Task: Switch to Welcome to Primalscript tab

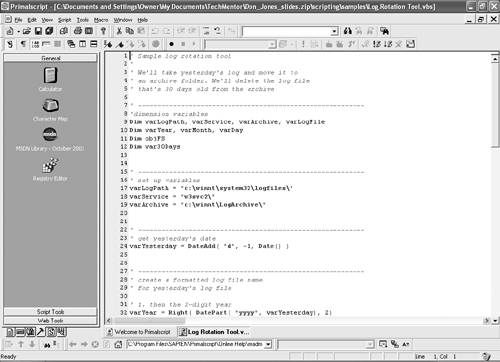Action: click(139, 332)
